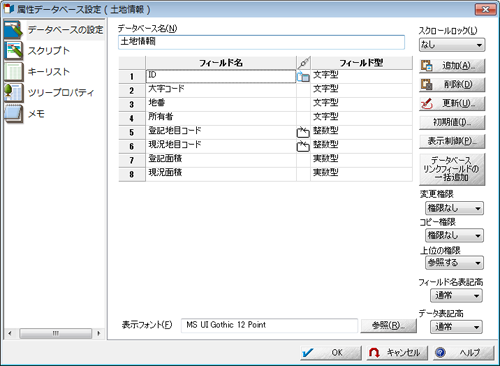
Task: Switch to データベースの設定 page
Action: point(65,30)
